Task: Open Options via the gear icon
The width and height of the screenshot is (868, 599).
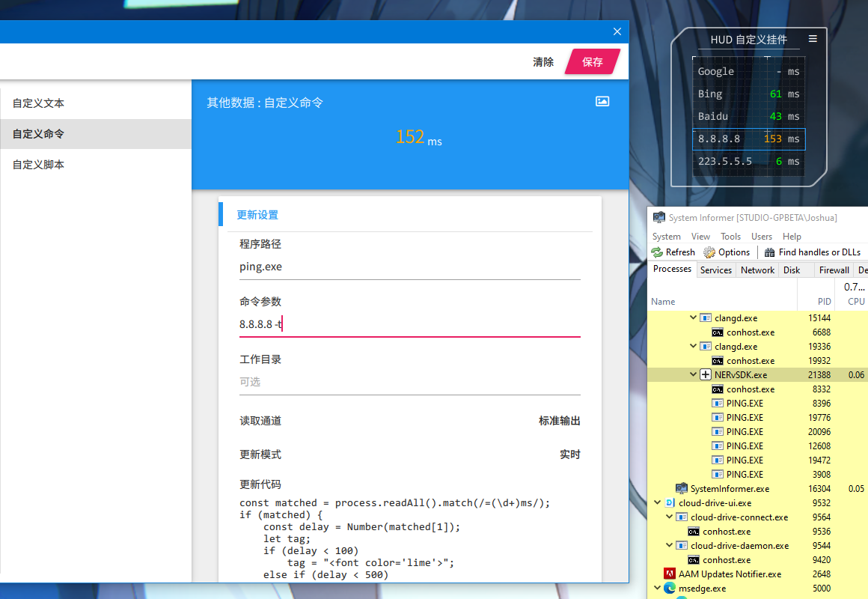Action: [x=709, y=252]
